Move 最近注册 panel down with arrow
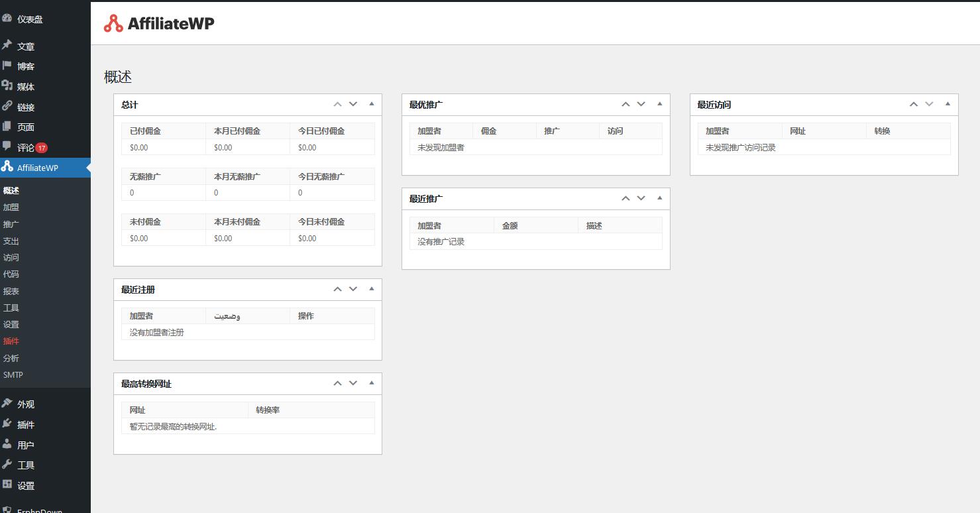The image size is (980, 513). [353, 289]
